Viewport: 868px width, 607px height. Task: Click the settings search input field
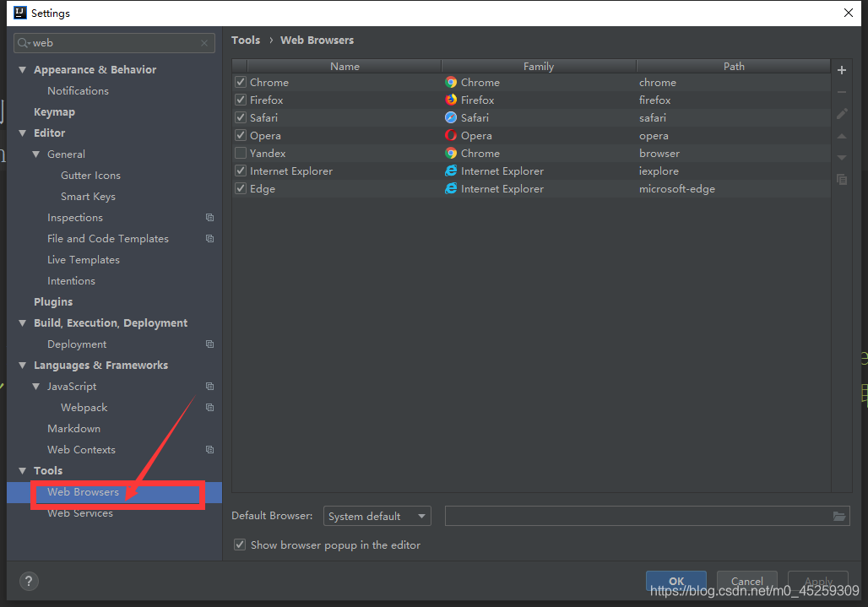[114, 42]
